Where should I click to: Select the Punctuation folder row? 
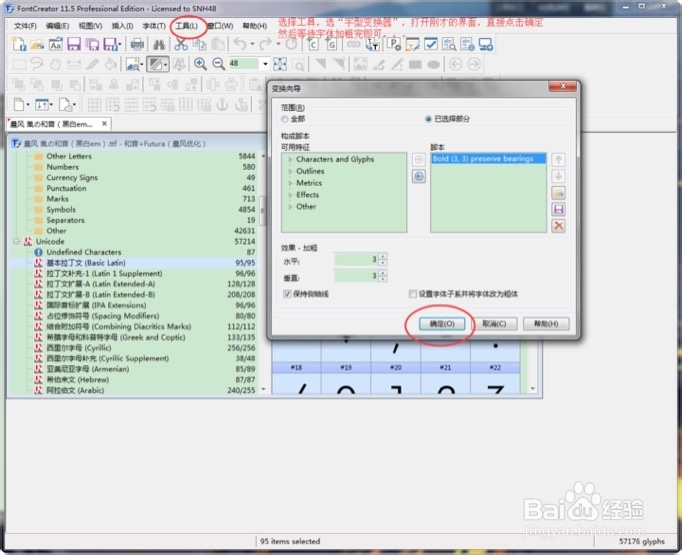[134, 188]
